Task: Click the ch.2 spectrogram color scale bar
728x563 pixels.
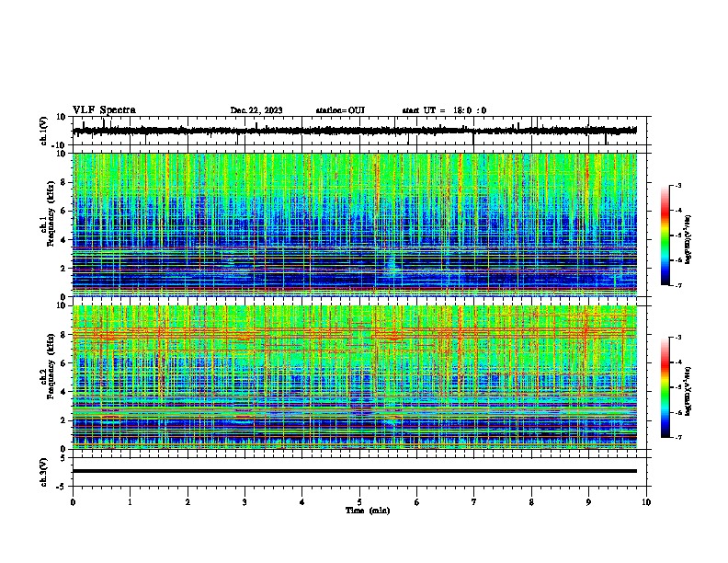Action: click(x=665, y=387)
